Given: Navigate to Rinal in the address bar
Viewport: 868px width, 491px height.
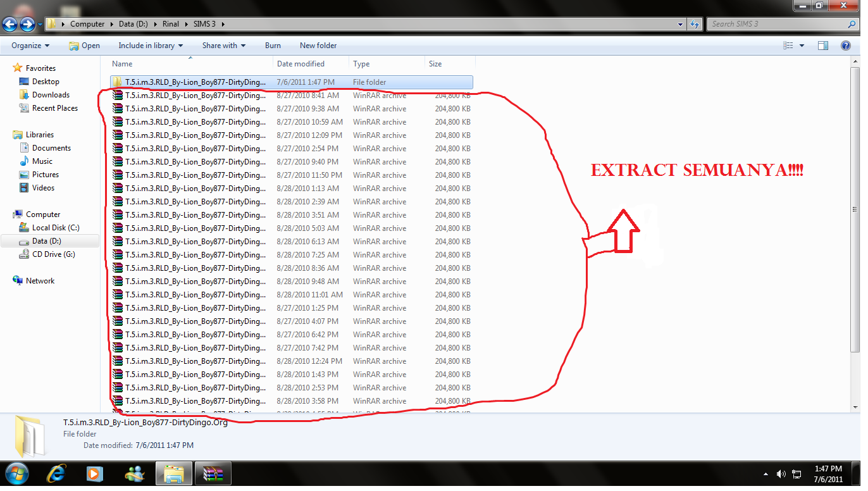Looking at the screenshot, I should tap(170, 24).
